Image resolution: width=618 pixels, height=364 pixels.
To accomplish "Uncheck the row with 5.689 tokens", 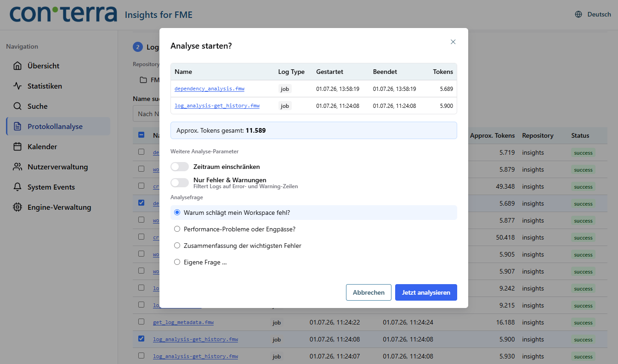I will pos(141,202).
